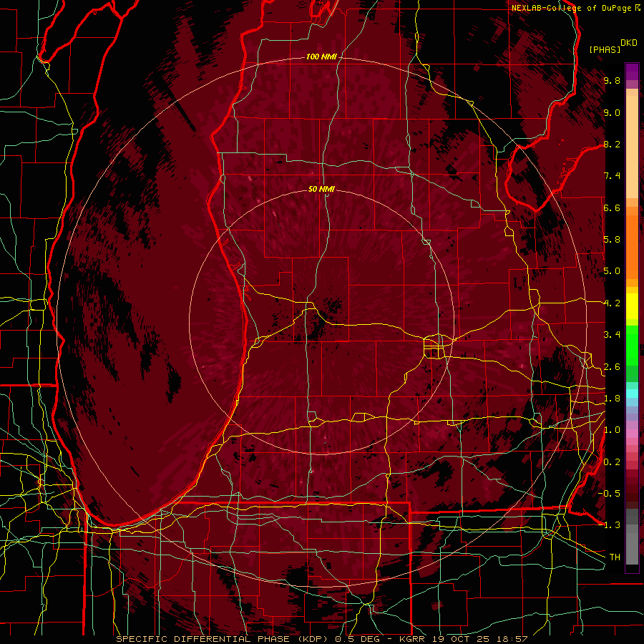This screenshot has width=644, height=644.
Task: Select the pink band of the color bar
Action: click(632, 434)
